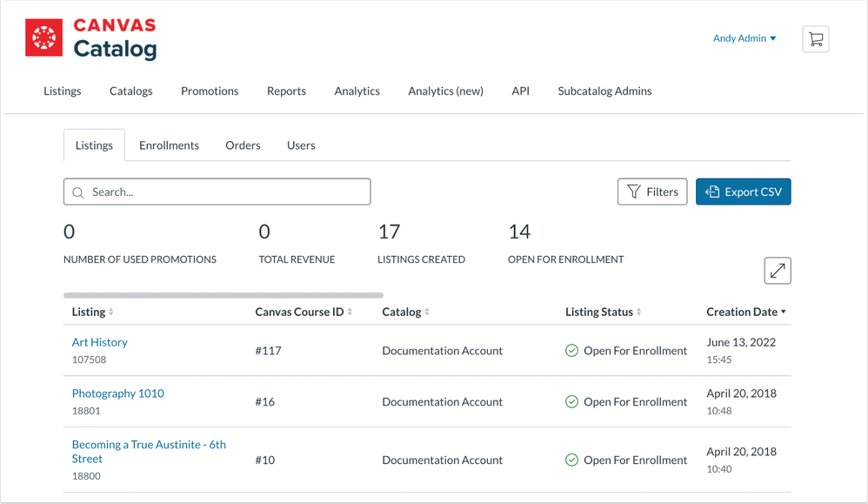Export listings as CSV

pos(743,192)
